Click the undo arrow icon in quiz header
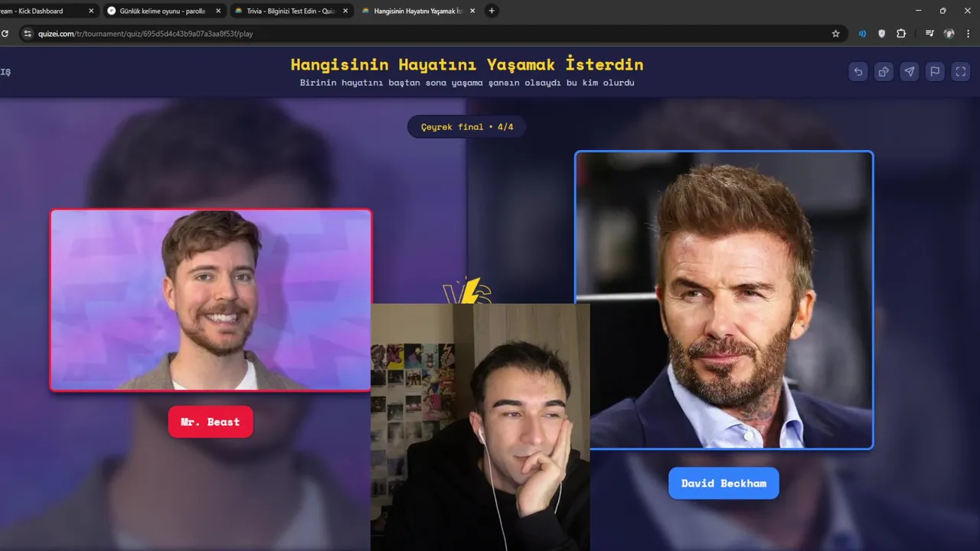980x551 pixels. (x=858, y=71)
